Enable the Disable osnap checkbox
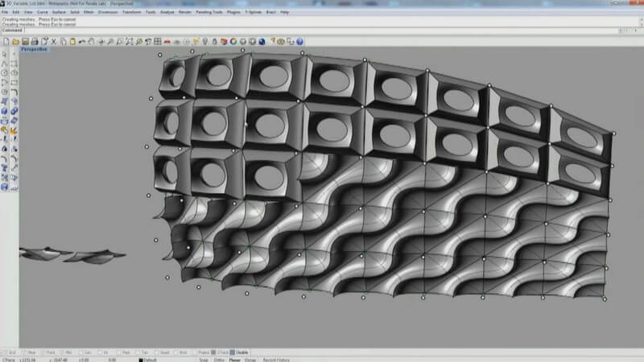The width and height of the screenshot is (644, 362). [x=235, y=352]
